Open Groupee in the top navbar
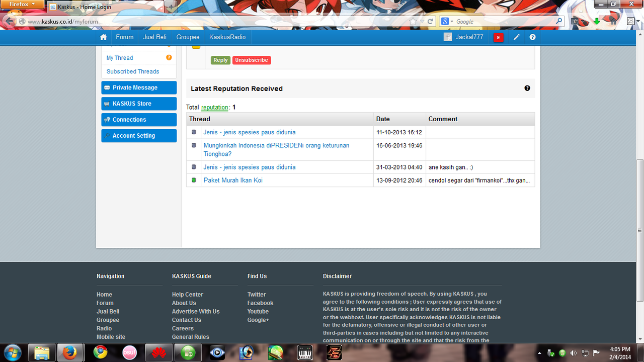 coord(188,37)
